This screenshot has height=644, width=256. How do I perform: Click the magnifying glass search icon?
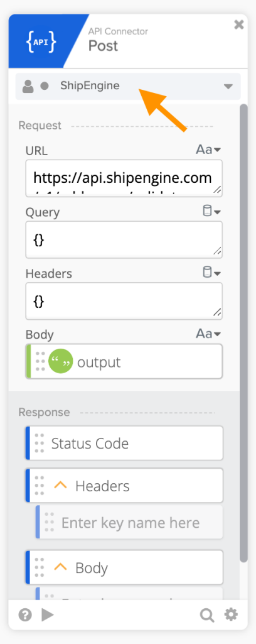click(207, 615)
